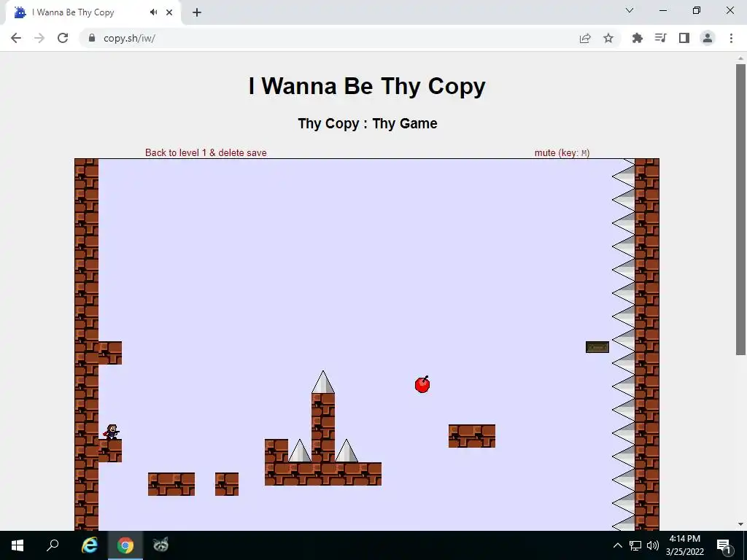Viewport: 747px width, 560px height.
Task: Select the I Wanna Be Thy Copy tab
Action: 93,13
